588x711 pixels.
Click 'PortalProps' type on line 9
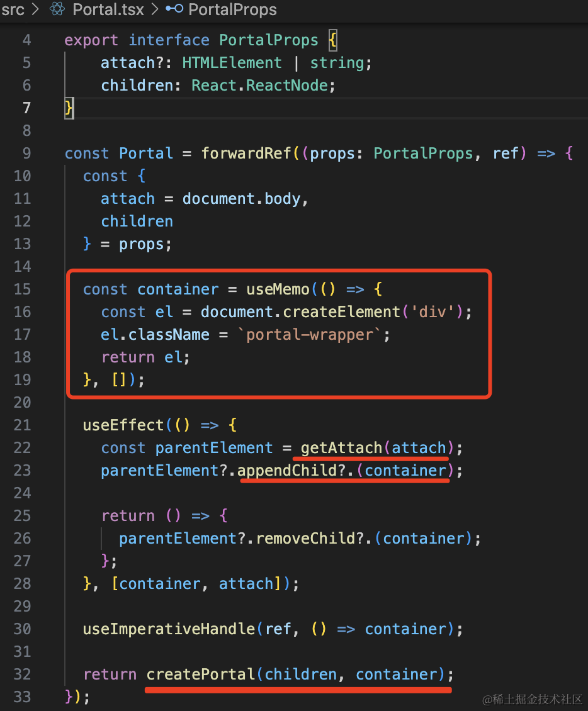pyautogui.click(x=423, y=154)
